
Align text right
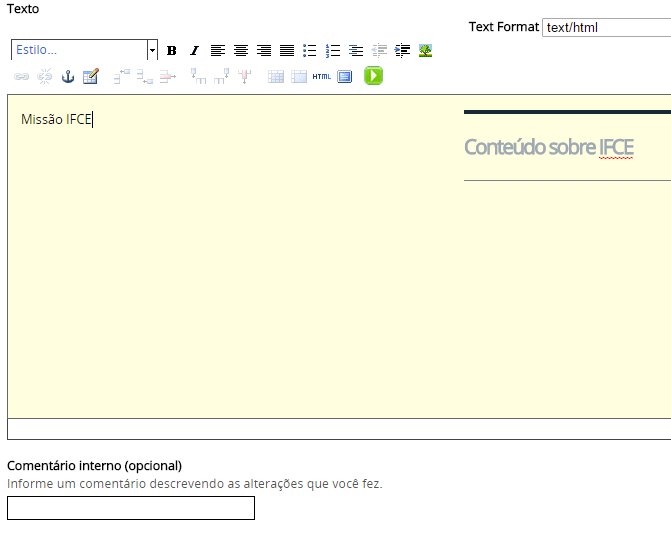point(264,51)
